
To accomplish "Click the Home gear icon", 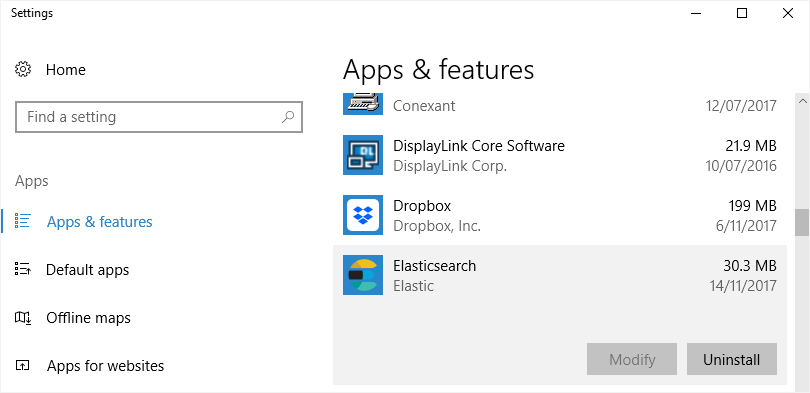I will pyautogui.click(x=23, y=69).
